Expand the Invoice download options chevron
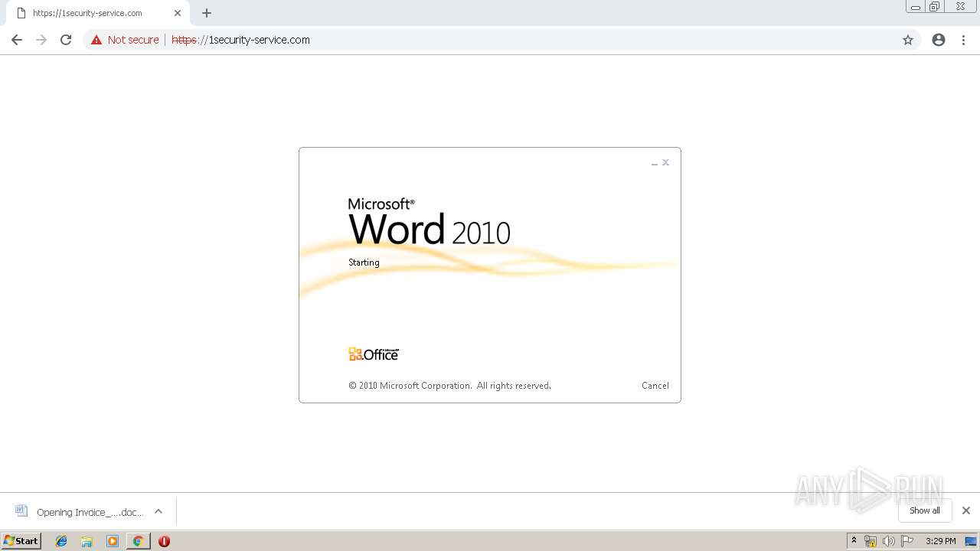 click(x=158, y=511)
